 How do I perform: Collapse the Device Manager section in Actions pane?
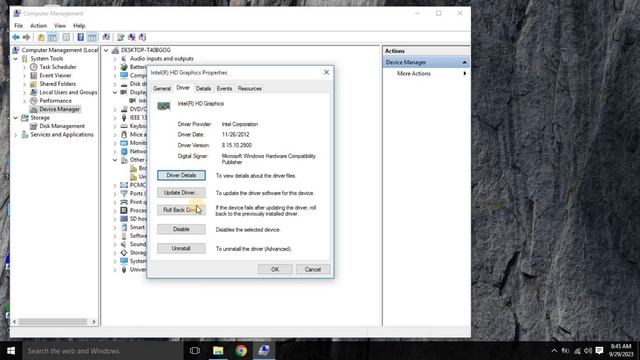(x=464, y=62)
